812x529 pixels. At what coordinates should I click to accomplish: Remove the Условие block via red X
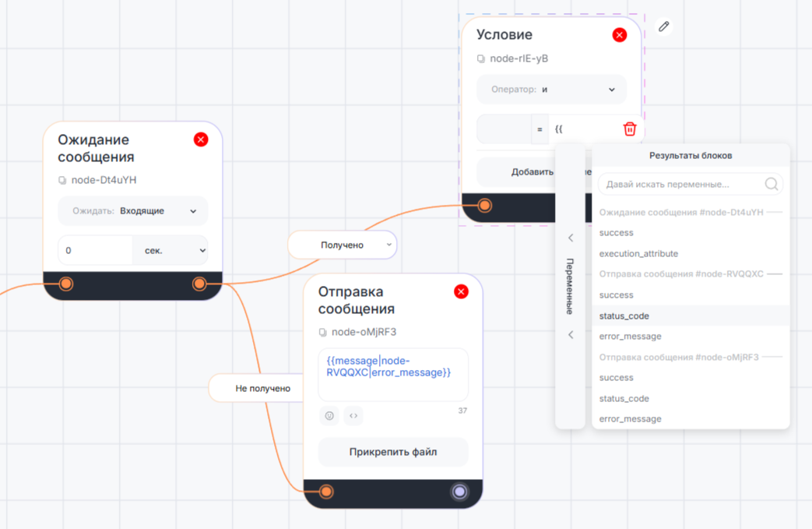click(620, 35)
